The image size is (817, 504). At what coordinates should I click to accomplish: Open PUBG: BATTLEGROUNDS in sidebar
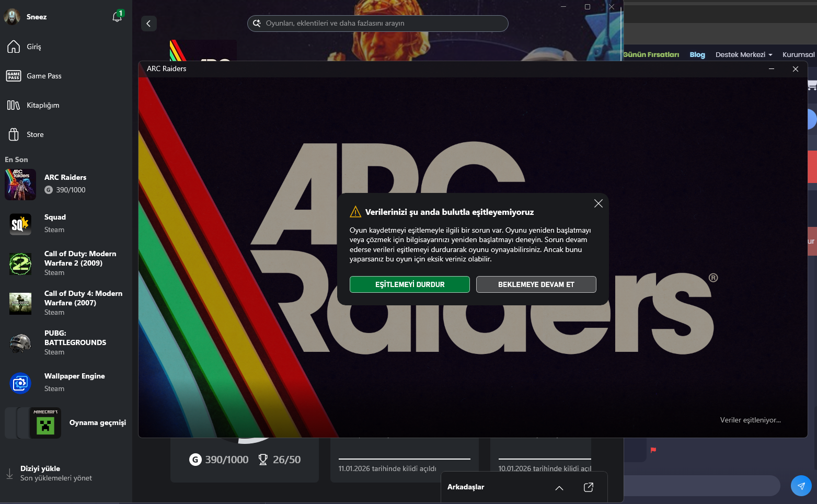66,342
